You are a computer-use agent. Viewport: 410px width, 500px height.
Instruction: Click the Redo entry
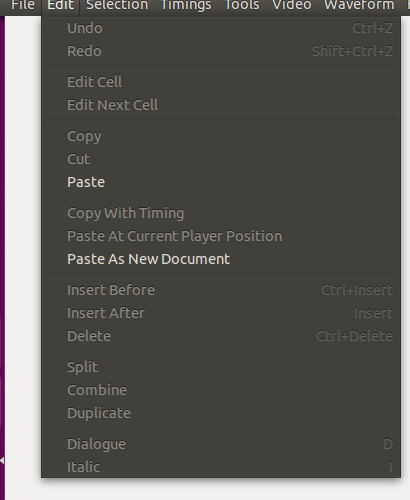click(221, 51)
